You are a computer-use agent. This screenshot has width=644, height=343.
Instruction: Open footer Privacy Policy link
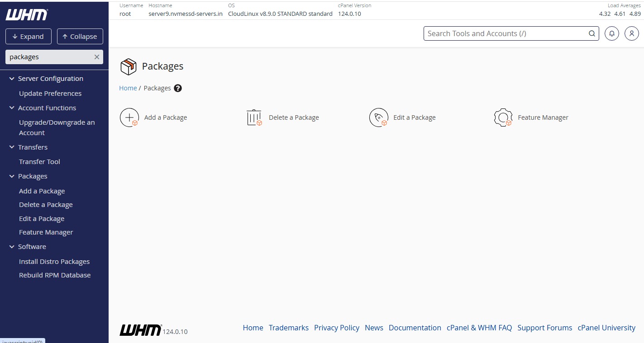click(x=337, y=328)
